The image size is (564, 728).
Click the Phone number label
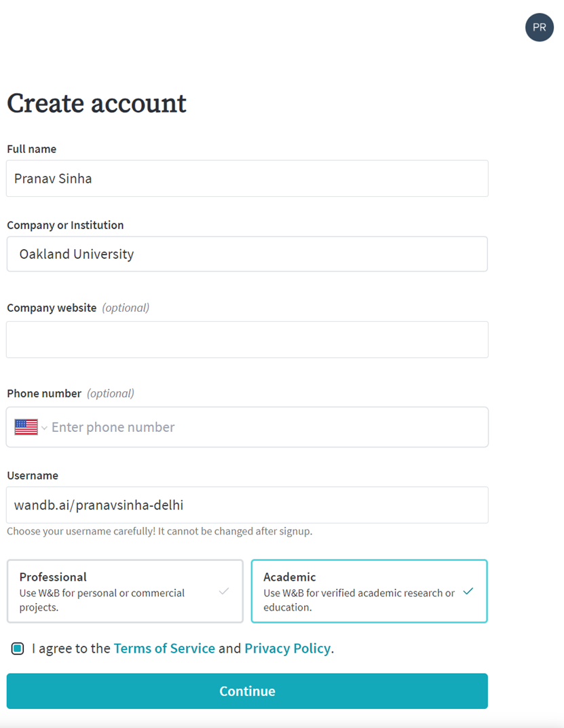44,393
